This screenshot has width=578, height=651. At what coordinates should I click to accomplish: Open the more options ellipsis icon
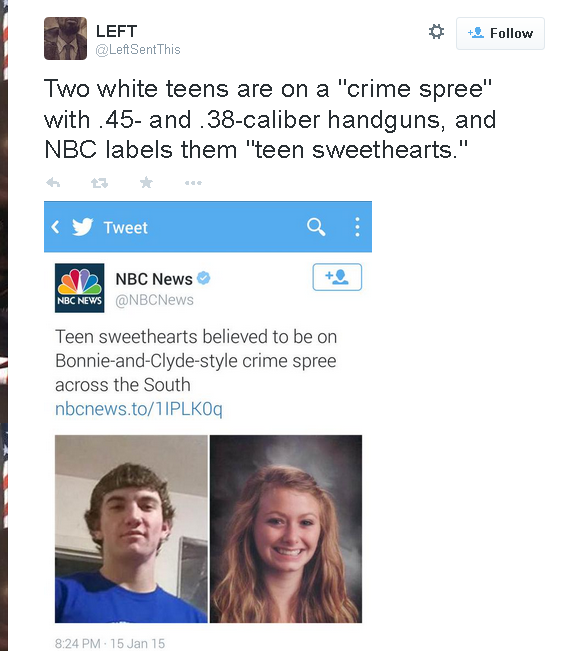coord(193,183)
